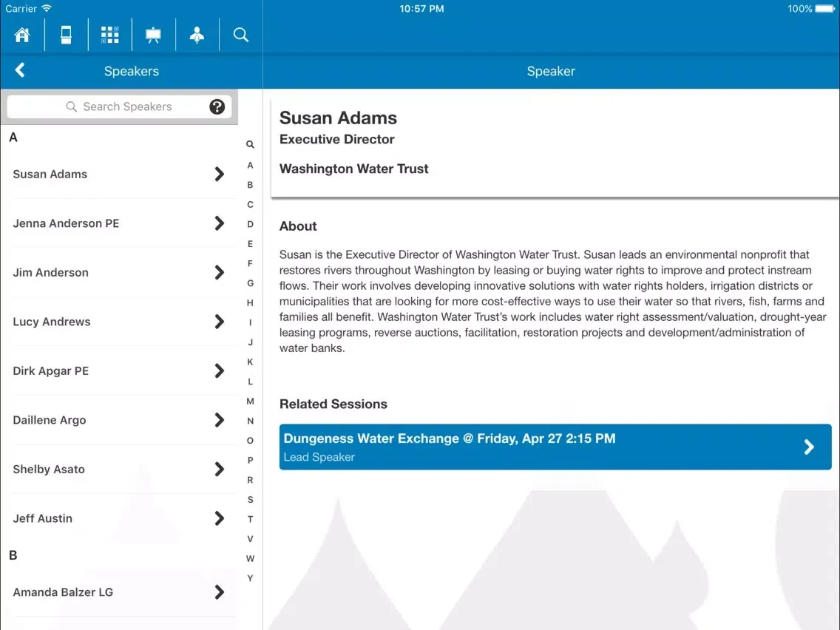The width and height of the screenshot is (840, 630).
Task: Open Dungeness Water Exchange related session
Action: (555, 447)
